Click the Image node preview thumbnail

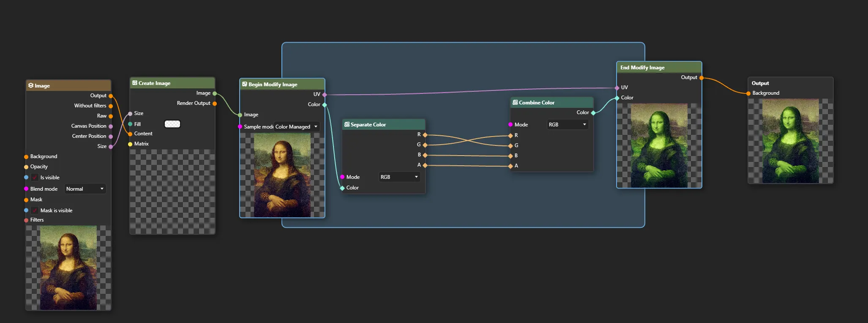(x=68, y=268)
